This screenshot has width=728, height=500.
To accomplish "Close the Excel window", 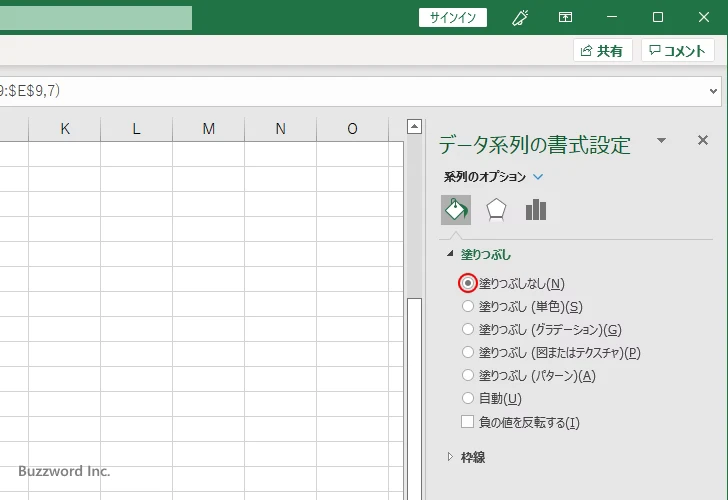I will coord(704,18).
